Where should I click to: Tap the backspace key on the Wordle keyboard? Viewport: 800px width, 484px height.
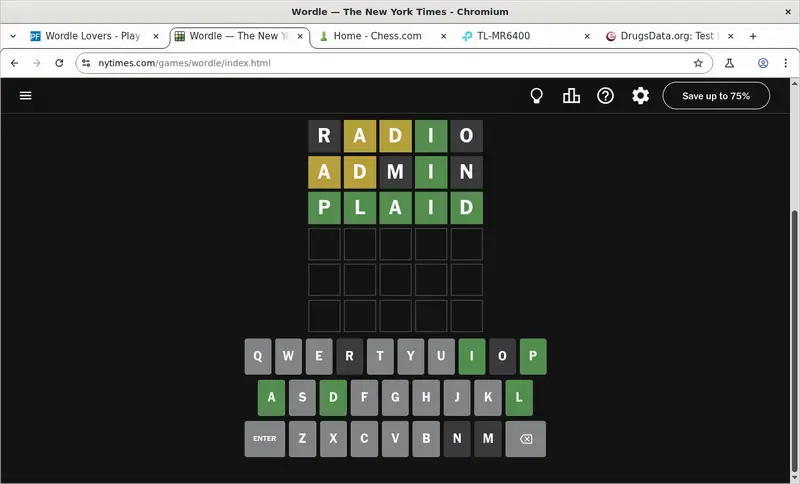pos(526,439)
